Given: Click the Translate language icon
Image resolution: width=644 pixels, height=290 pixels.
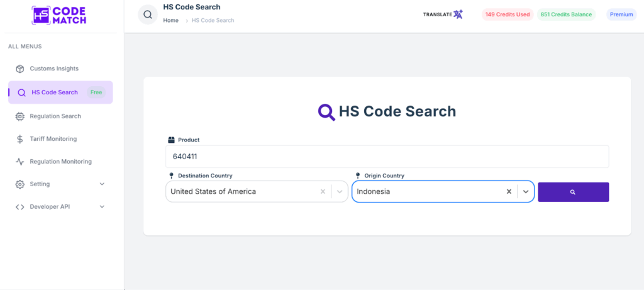Looking at the screenshot, I should pos(458,14).
